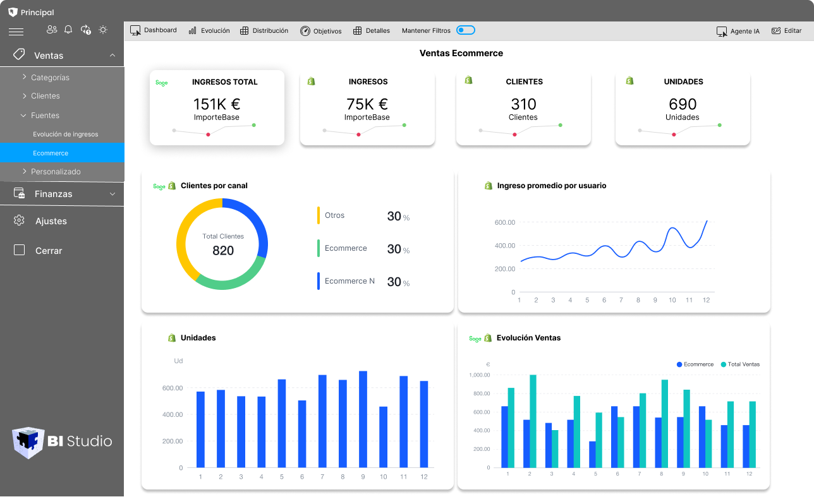Open the Agente IA panel
The width and height of the screenshot is (814, 504).
click(738, 30)
